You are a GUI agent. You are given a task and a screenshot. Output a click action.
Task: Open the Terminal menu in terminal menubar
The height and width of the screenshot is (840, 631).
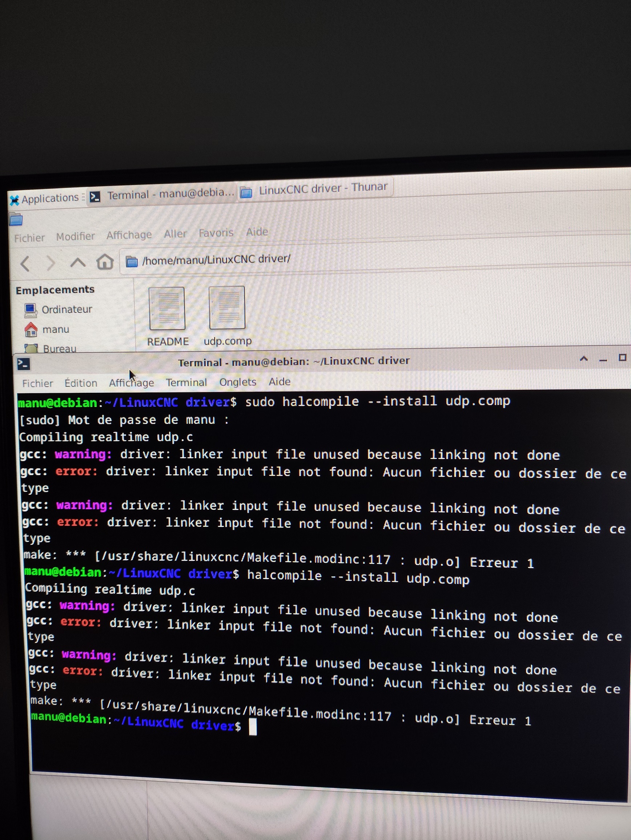[x=186, y=382]
